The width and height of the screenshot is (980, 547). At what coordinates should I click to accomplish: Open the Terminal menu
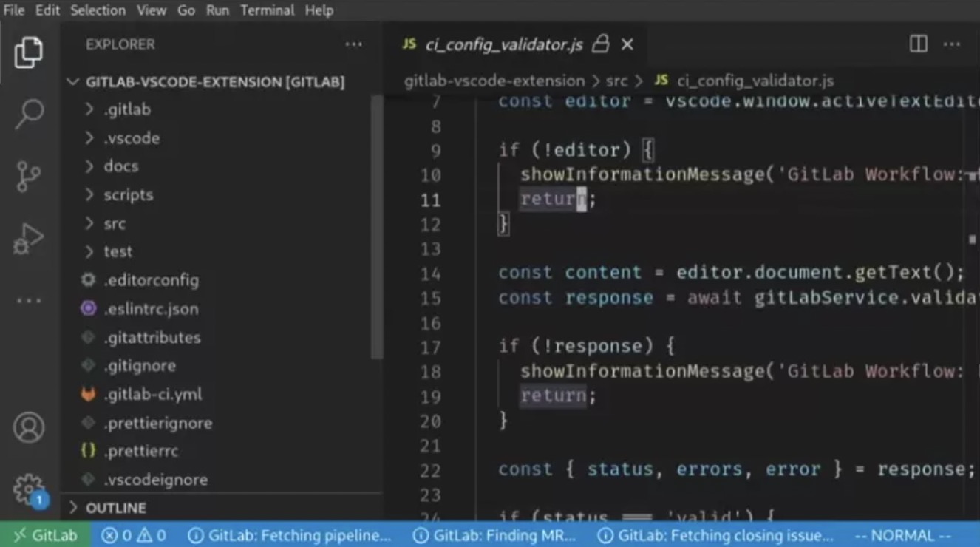coord(268,10)
